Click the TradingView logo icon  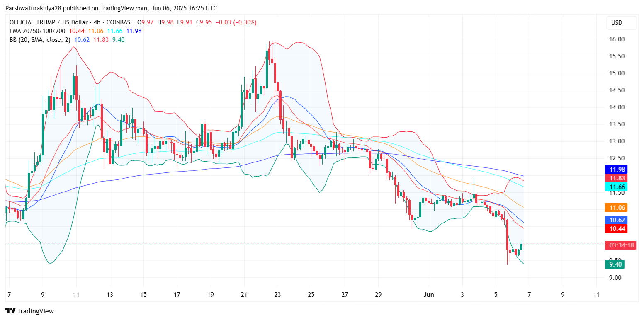pos(10,311)
